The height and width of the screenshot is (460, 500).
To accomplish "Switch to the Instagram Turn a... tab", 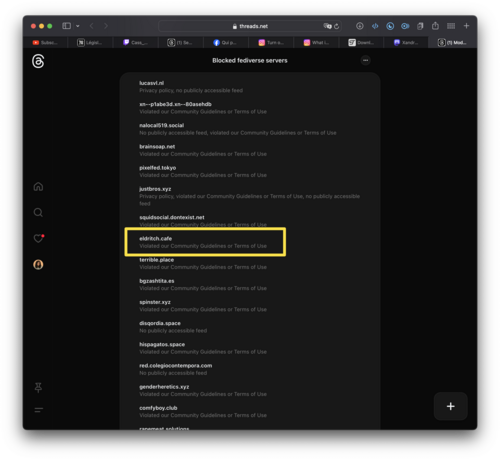I will (x=271, y=43).
